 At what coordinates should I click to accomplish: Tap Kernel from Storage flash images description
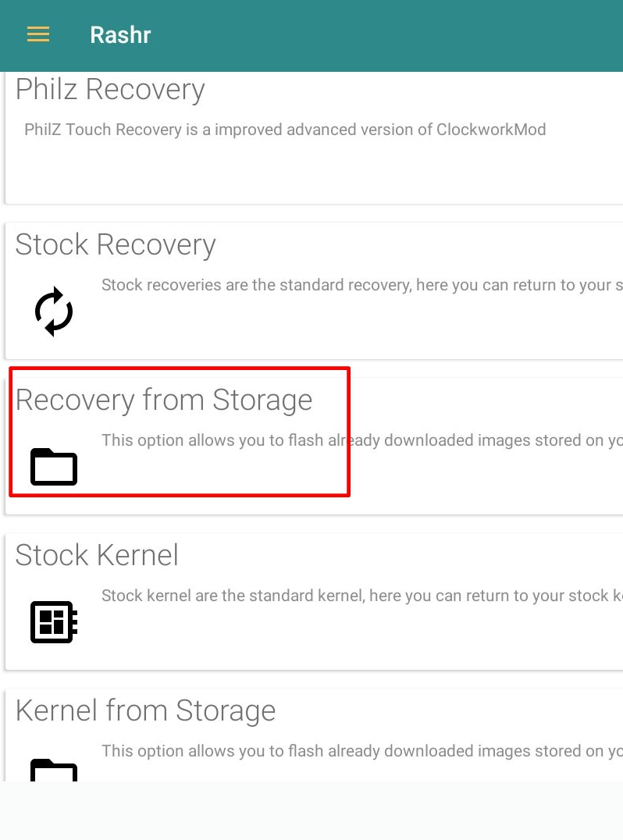(x=362, y=751)
